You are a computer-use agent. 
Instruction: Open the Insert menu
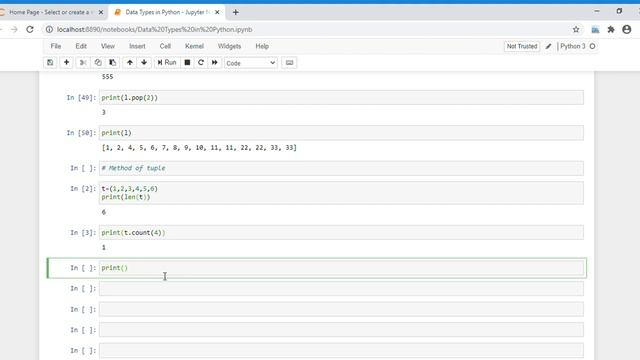pos(137,46)
